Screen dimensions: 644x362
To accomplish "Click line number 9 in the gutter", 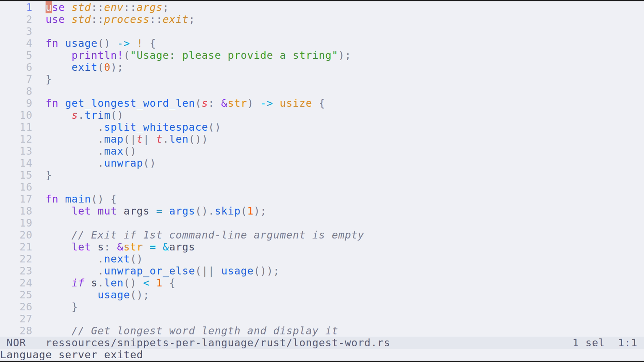I will 29,103.
